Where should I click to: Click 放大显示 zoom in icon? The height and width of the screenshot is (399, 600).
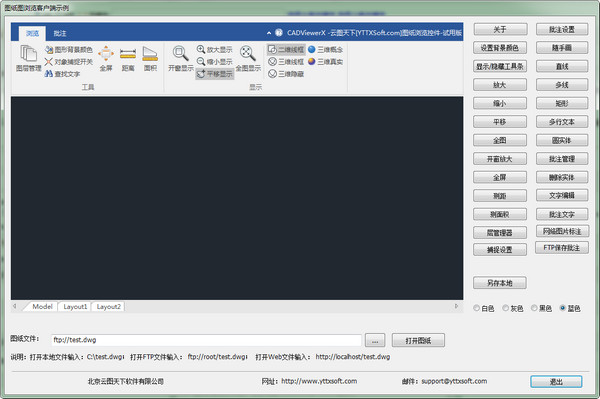point(214,50)
